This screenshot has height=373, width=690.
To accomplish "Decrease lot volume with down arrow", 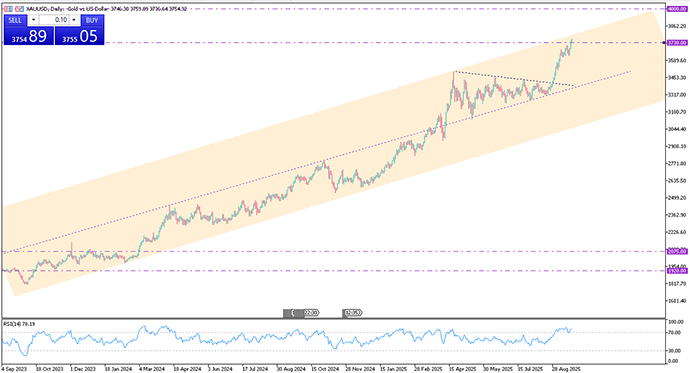I will [33, 20].
